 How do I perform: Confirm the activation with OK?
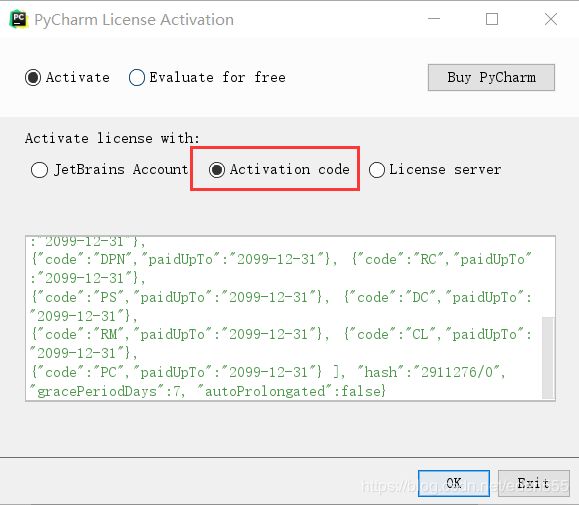(x=454, y=483)
